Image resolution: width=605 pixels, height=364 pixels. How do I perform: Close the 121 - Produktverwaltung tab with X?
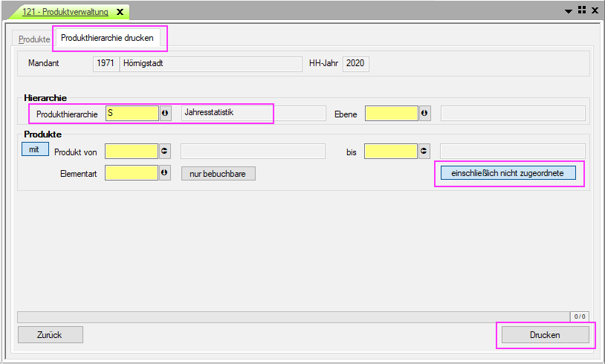click(120, 12)
